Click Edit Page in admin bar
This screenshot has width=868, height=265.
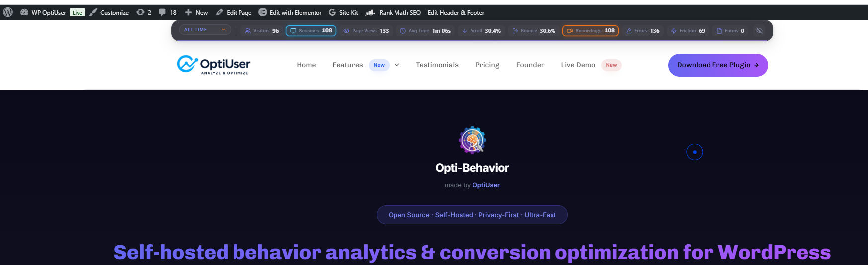point(234,12)
